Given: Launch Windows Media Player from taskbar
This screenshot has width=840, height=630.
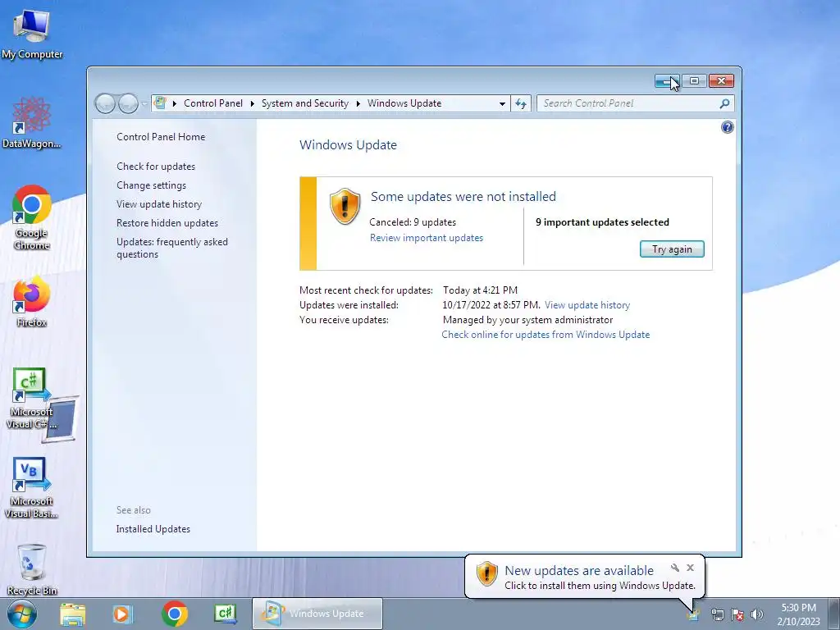Looking at the screenshot, I should click(123, 614).
